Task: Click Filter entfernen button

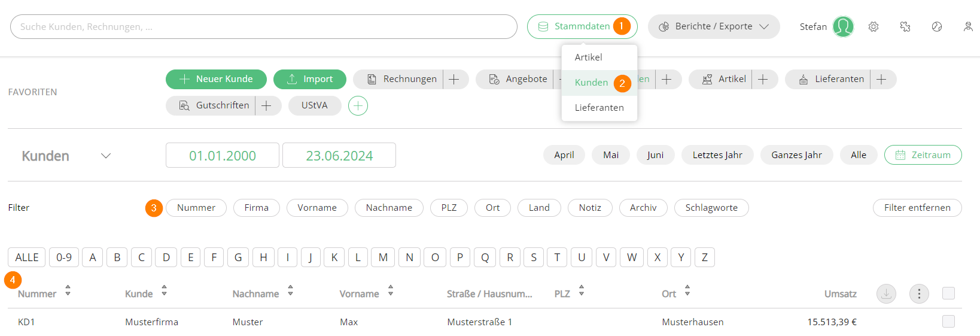Action: point(917,208)
